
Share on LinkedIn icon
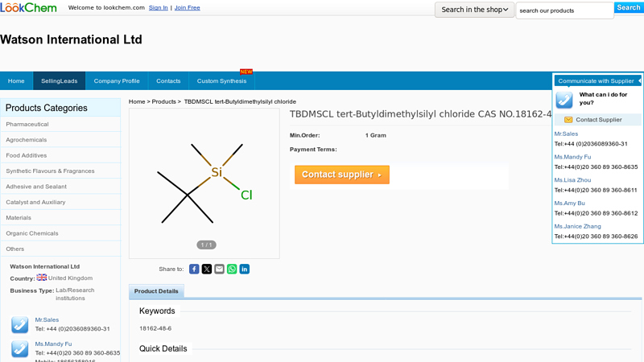[244, 269]
